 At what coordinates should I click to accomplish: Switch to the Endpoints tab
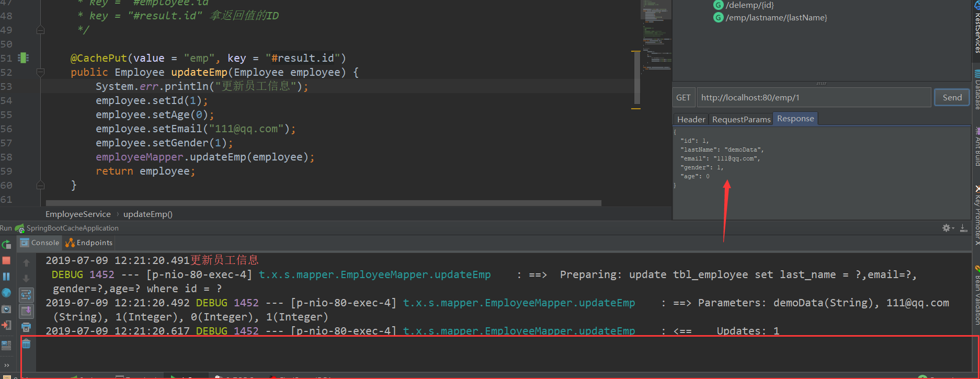(x=89, y=243)
